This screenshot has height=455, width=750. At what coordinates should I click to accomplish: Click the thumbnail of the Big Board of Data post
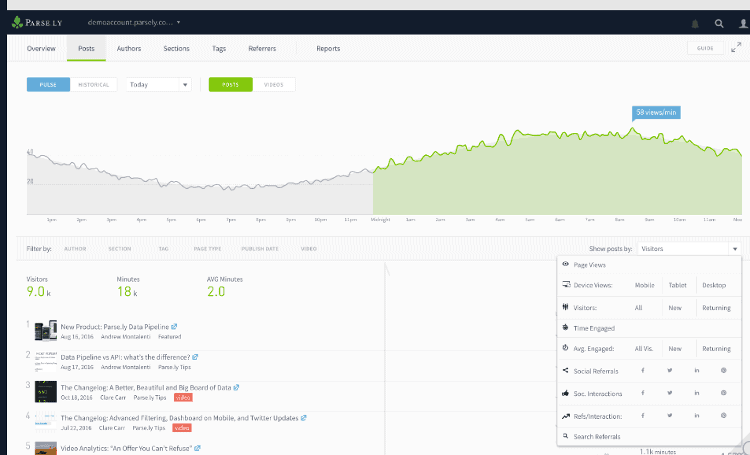[45, 391]
